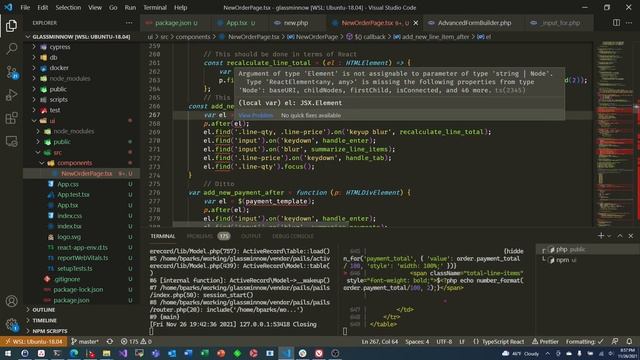640x360 pixels.
Task: Switch to the AdvancedFormBuilder.php tab
Action: pyautogui.click(x=474, y=23)
